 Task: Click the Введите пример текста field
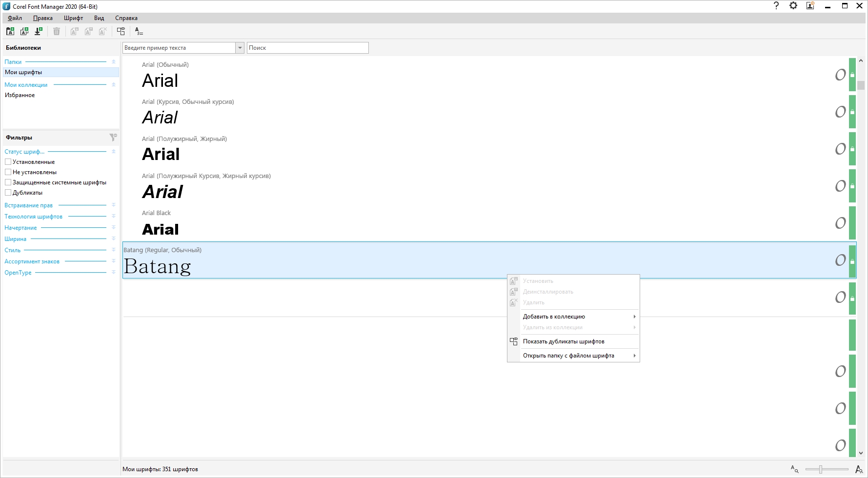(179, 48)
